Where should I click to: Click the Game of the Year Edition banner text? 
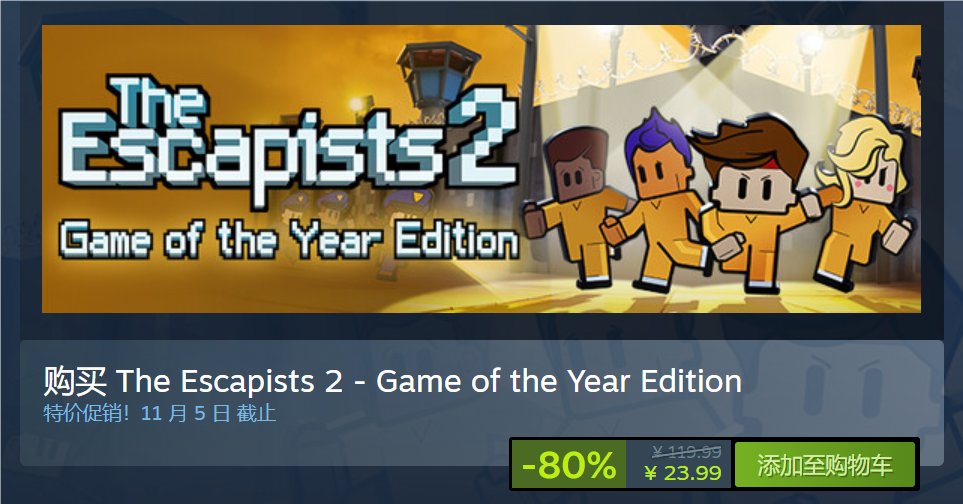point(289,239)
